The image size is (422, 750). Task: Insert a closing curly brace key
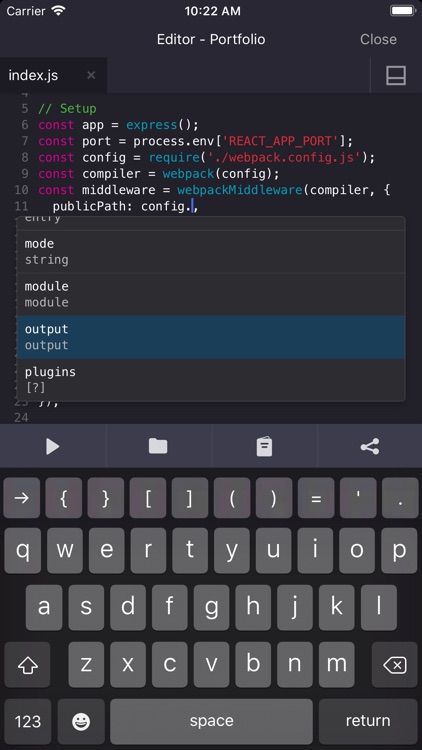coord(106,498)
